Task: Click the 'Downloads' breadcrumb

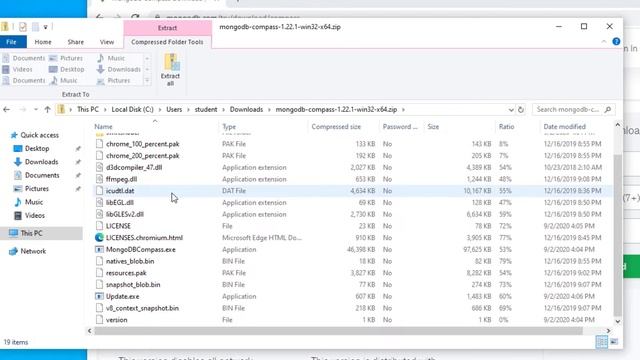Action: point(246,109)
